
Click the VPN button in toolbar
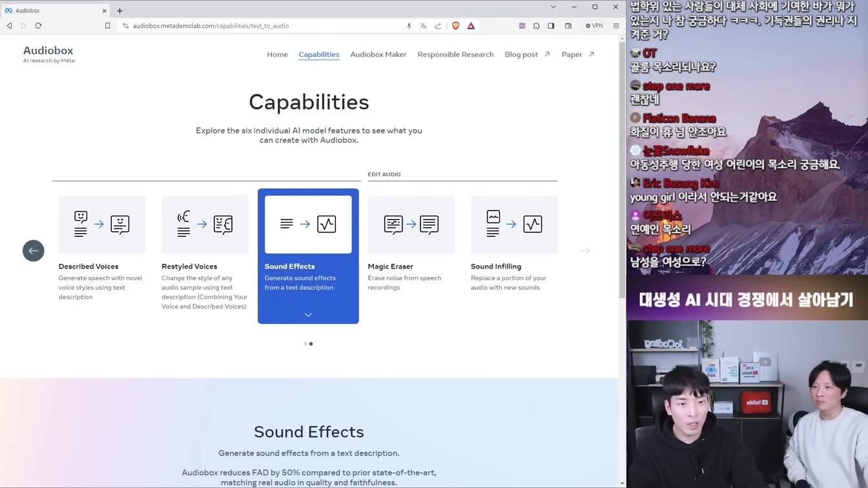click(594, 26)
